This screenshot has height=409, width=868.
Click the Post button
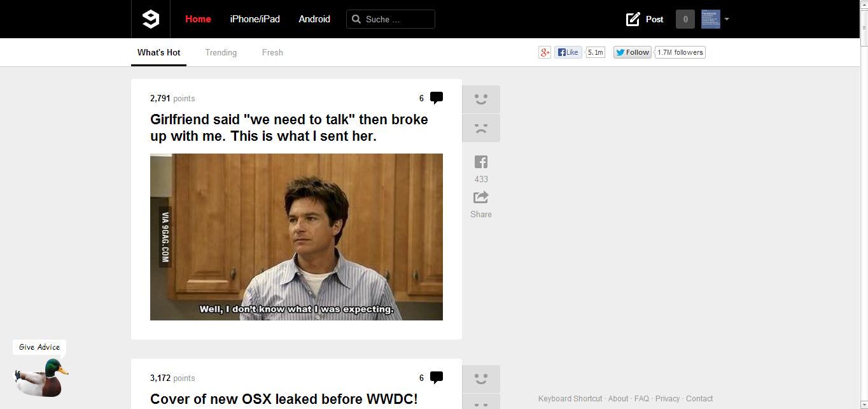pyautogui.click(x=645, y=19)
